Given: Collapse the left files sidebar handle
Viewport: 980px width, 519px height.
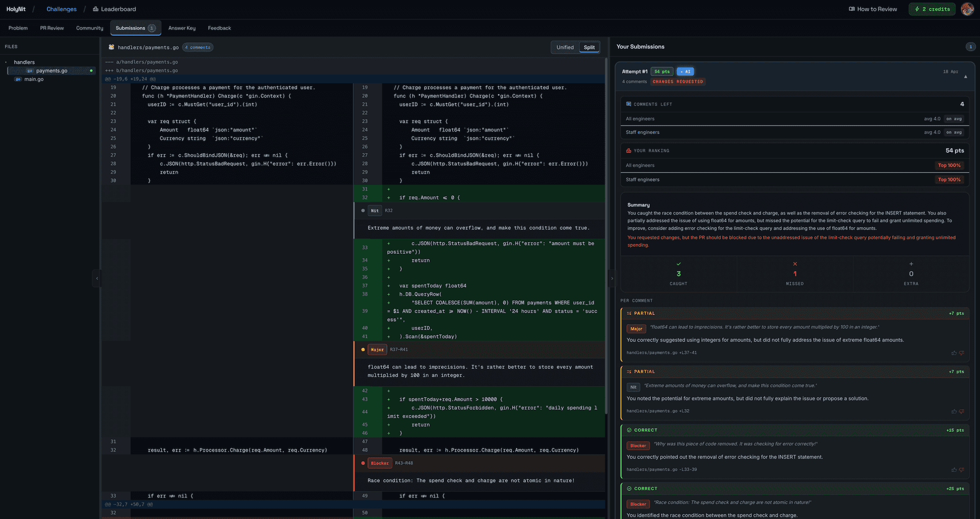Looking at the screenshot, I should pyautogui.click(x=97, y=278).
